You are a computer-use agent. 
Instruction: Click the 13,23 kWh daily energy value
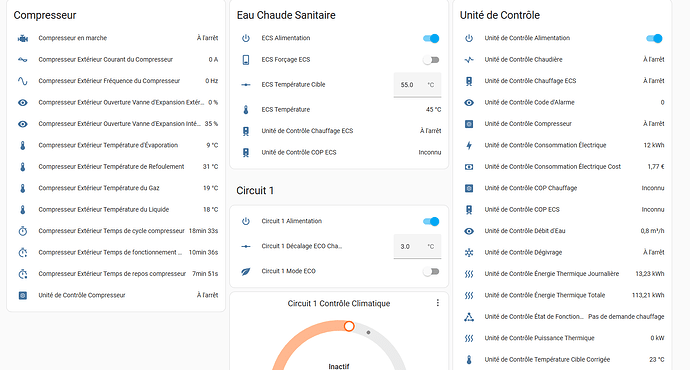(650, 274)
